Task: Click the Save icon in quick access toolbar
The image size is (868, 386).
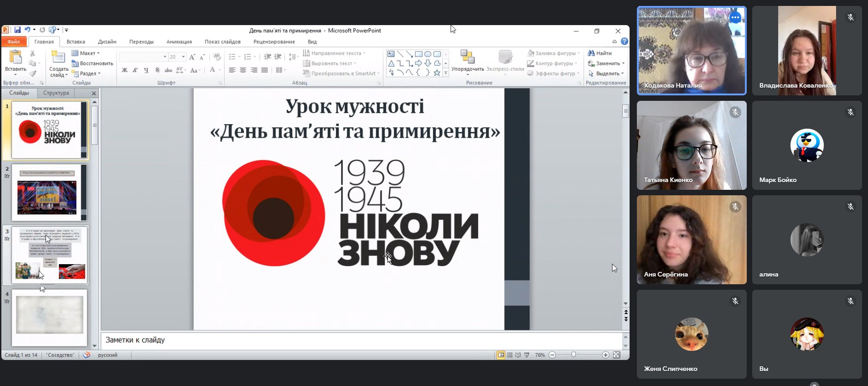Action: tap(17, 30)
